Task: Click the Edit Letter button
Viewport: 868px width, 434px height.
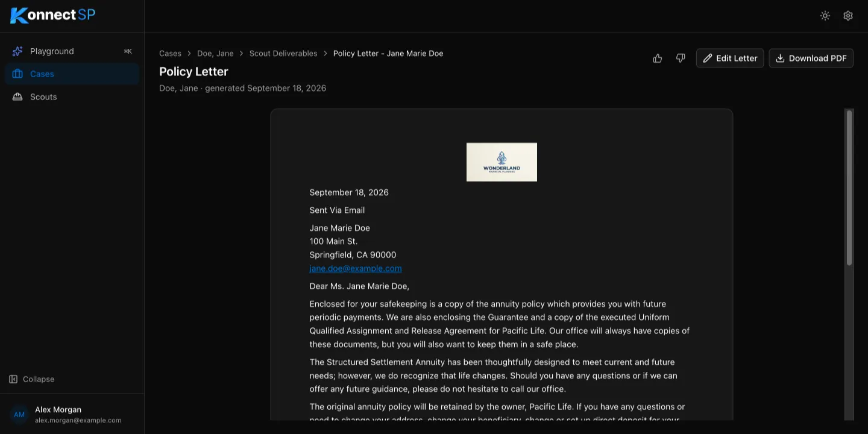Action: [x=730, y=58]
